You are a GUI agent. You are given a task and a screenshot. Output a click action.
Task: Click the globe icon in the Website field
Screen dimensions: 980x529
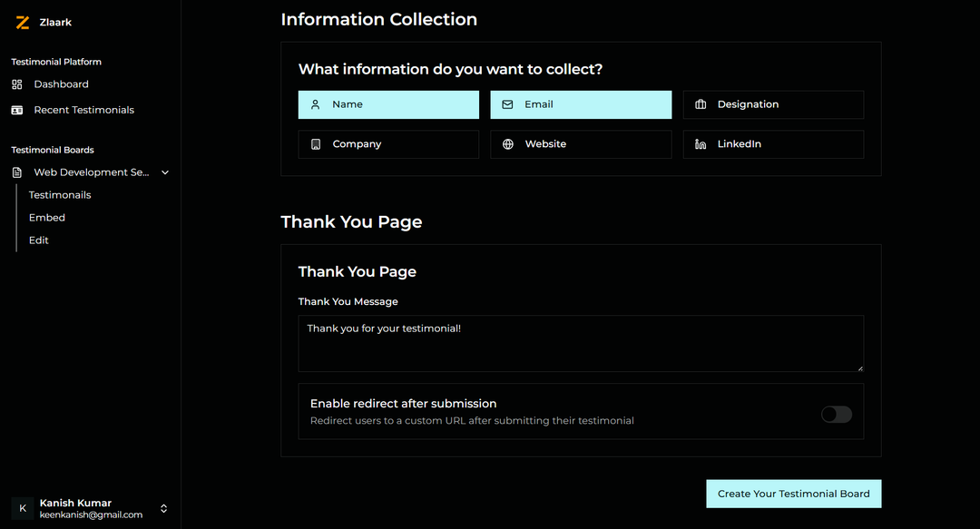(507, 143)
